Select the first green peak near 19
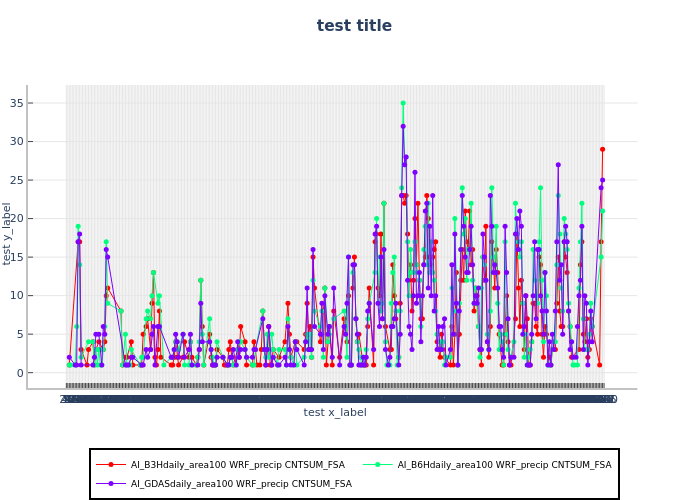Screen dimensions: 700x500 pyautogui.click(x=77, y=226)
